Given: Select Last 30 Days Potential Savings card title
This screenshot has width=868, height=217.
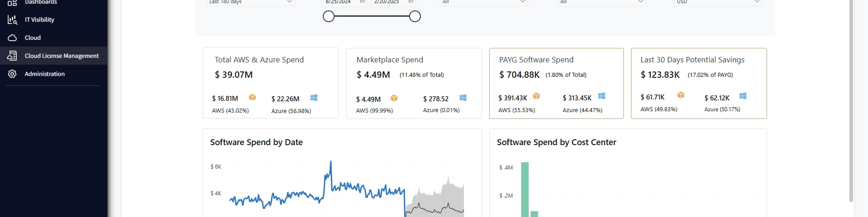Looking at the screenshot, I should [693, 60].
